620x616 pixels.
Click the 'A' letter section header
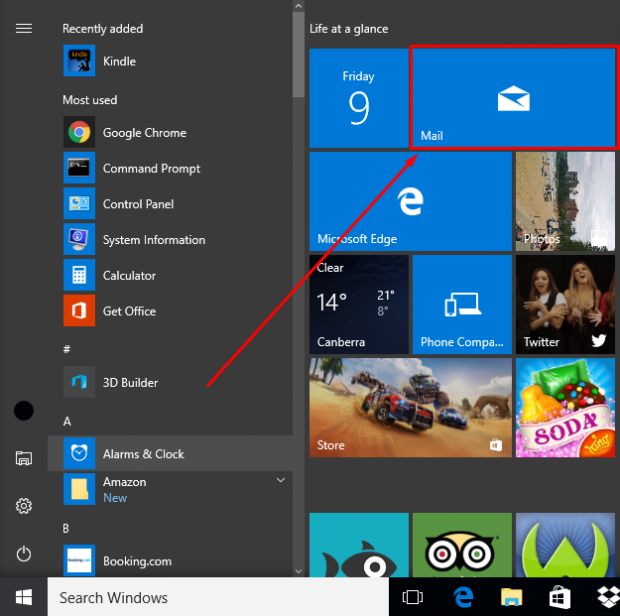tap(67, 421)
